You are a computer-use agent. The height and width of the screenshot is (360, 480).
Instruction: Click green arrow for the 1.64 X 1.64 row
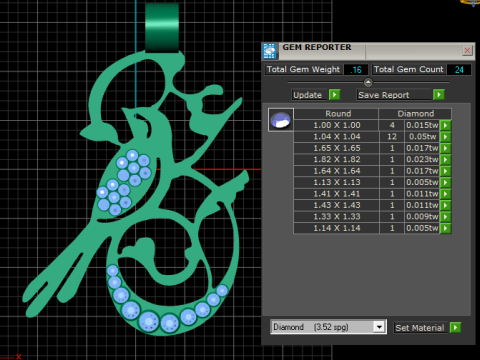coord(446,171)
